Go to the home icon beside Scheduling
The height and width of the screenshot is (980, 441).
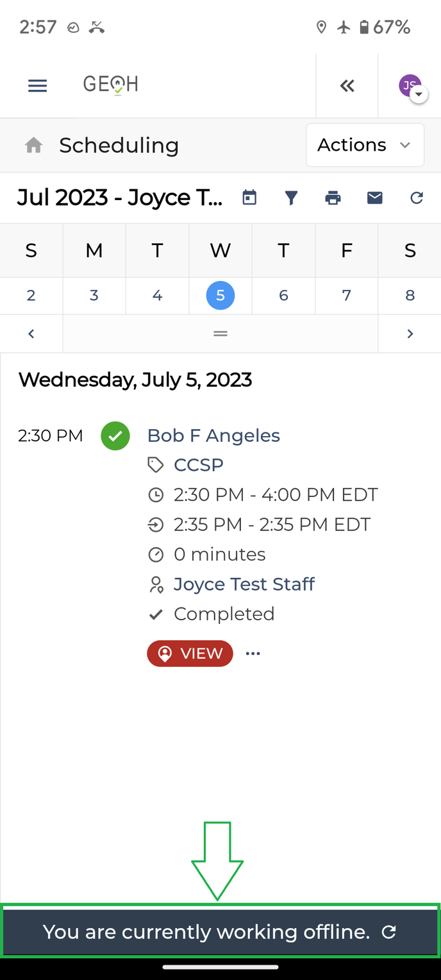[34, 146]
